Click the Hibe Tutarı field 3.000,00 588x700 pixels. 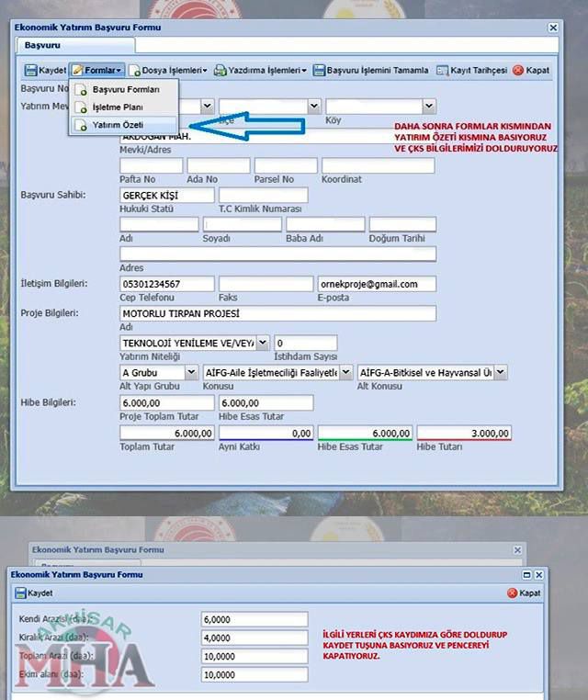pos(464,433)
